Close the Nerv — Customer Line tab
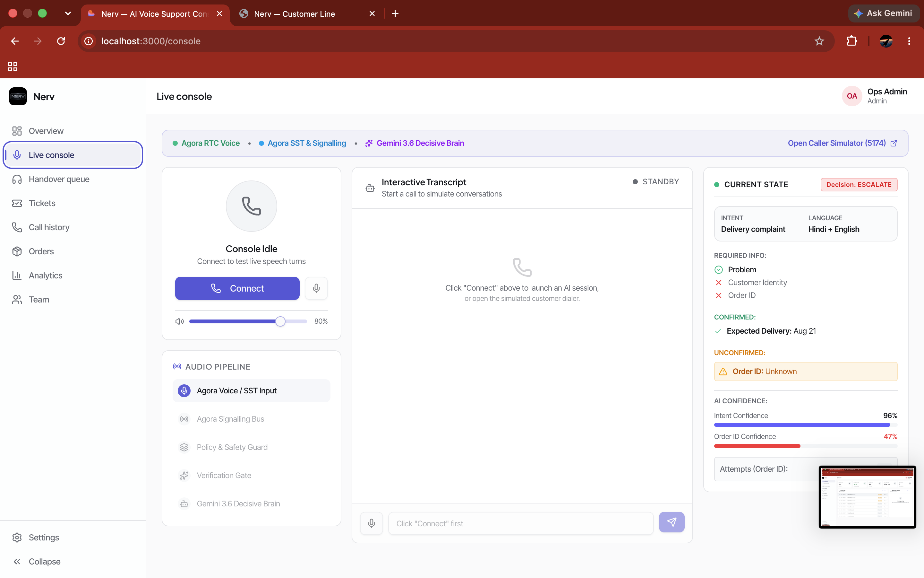The width and height of the screenshot is (924, 578). click(x=372, y=14)
